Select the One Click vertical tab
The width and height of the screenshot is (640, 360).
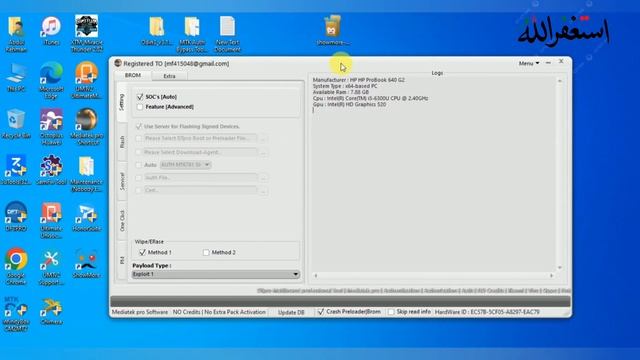click(x=122, y=220)
